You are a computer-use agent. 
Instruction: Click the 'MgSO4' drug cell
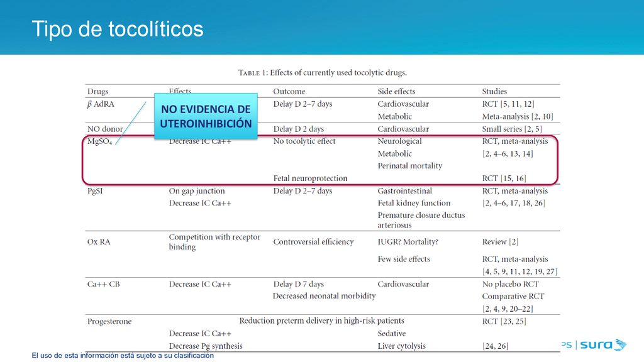point(99,141)
